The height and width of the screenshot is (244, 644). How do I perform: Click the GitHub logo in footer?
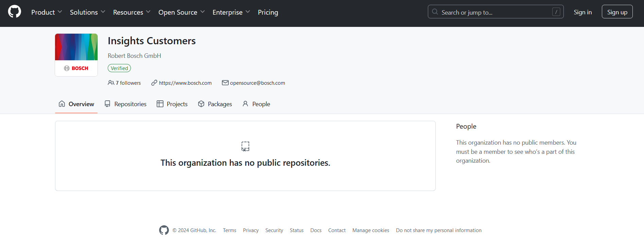(164, 230)
